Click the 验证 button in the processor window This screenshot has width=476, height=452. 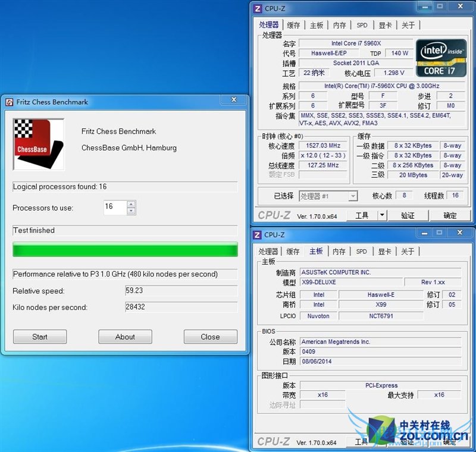pyautogui.click(x=408, y=215)
